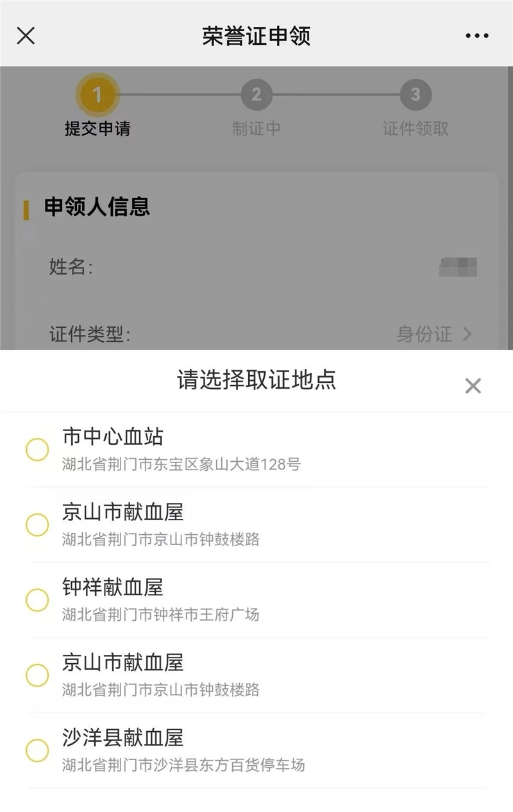Tap the 钟祥献血屋 location name
Image resolution: width=513 pixels, height=812 pixels.
[113, 587]
